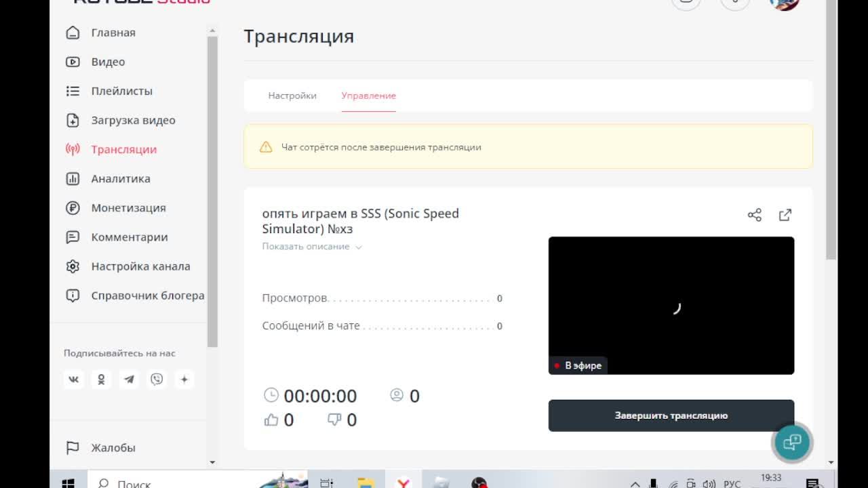The image size is (868, 488).
Task: Select the Управление tab
Action: [x=368, y=96]
